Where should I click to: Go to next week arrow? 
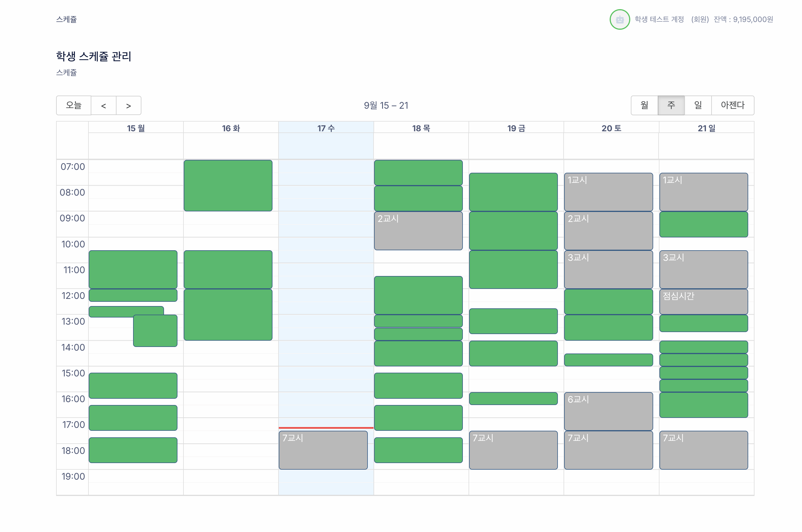pyautogui.click(x=128, y=106)
